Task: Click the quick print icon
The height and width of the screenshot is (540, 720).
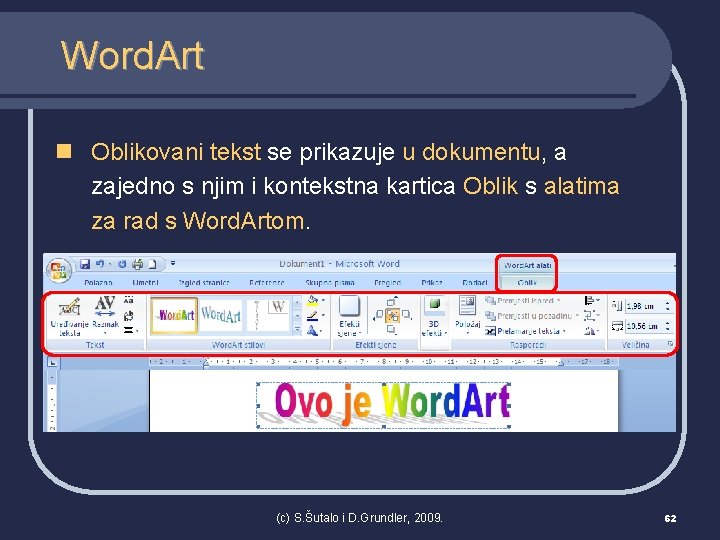Action: tap(137, 264)
